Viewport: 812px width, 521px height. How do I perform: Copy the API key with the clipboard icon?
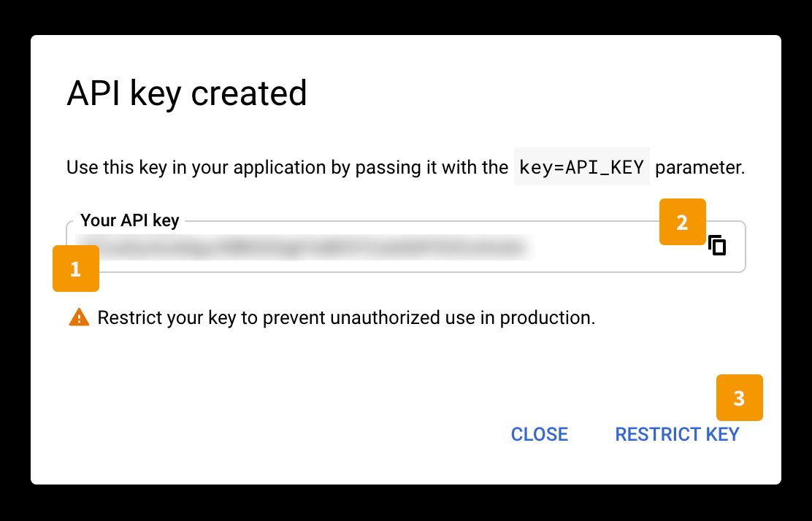coord(717,245)
